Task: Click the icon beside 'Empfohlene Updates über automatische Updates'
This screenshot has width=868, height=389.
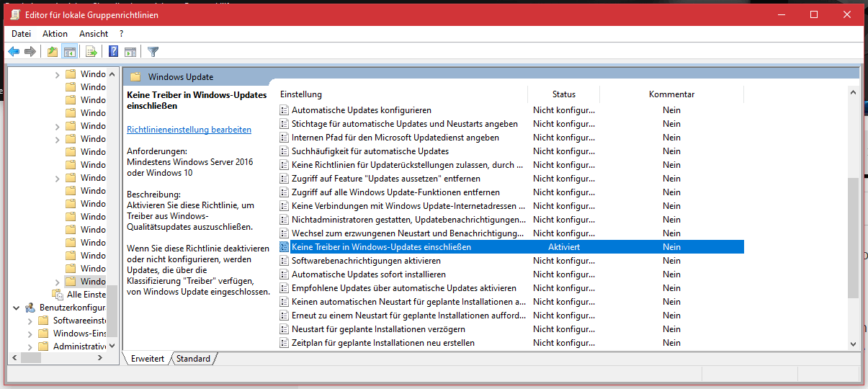Action: coord(284,288)
